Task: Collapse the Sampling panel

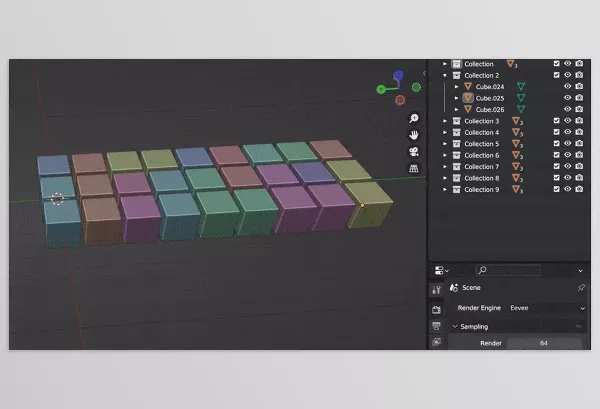Action: click(x=455, y=326)
